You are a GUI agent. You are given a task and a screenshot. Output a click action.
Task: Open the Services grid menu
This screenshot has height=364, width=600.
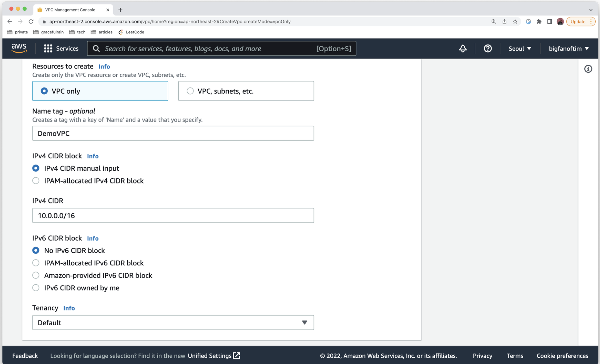61,48
